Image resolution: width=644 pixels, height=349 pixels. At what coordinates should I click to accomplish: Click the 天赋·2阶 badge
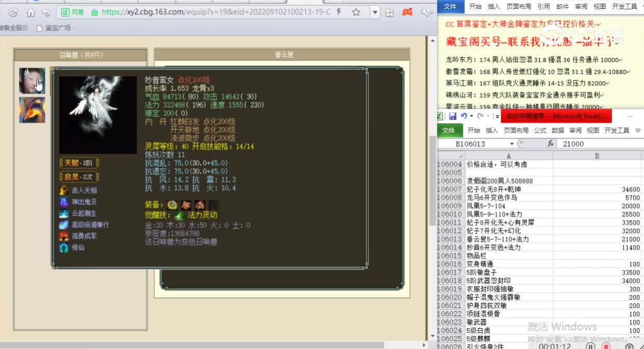(x=79, y=163)
